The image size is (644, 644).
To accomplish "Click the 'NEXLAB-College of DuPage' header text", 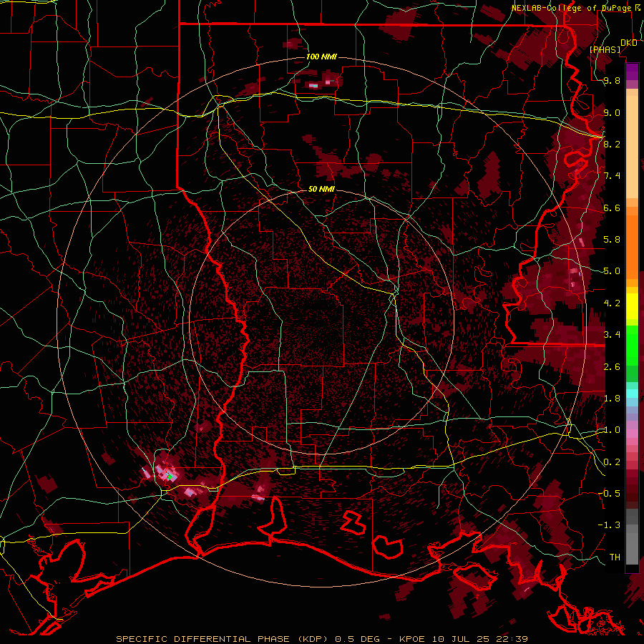I will pyautogui.click(x=571, y=8).
